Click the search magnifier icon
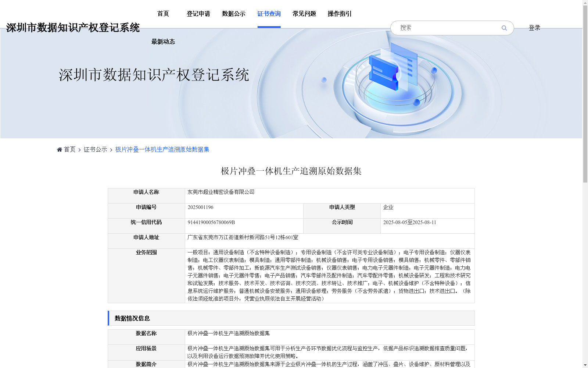Screen dimensions: 588x368 click(504, 28)
